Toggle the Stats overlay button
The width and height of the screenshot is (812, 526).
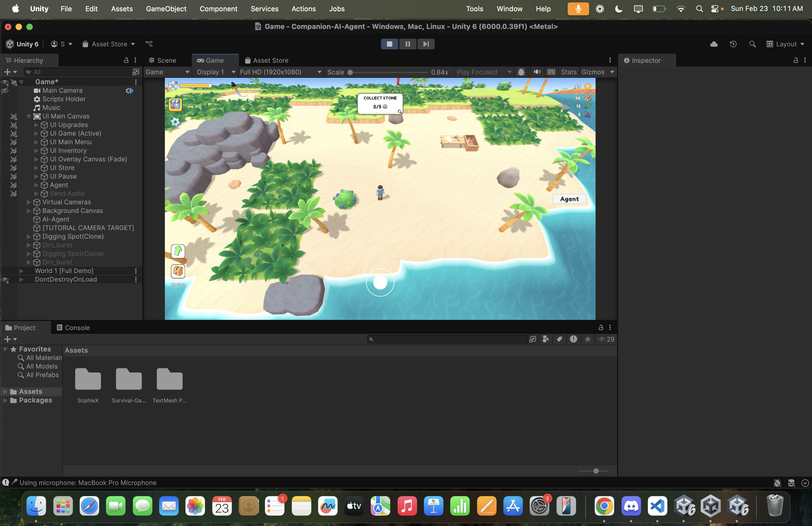pos(568,72)
